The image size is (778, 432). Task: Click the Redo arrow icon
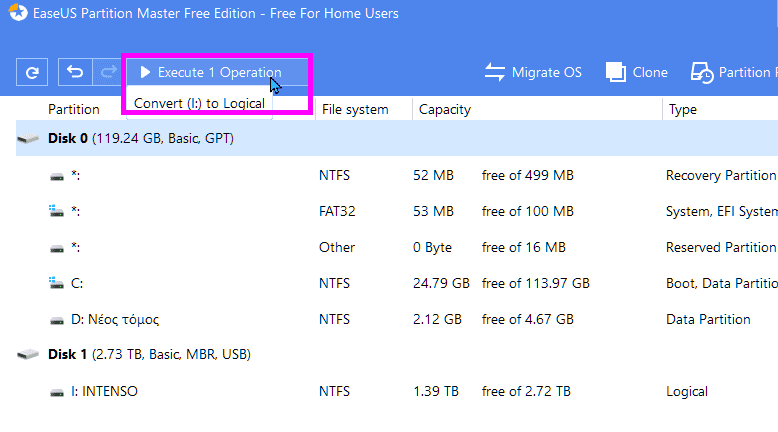[x=108, y=72]
